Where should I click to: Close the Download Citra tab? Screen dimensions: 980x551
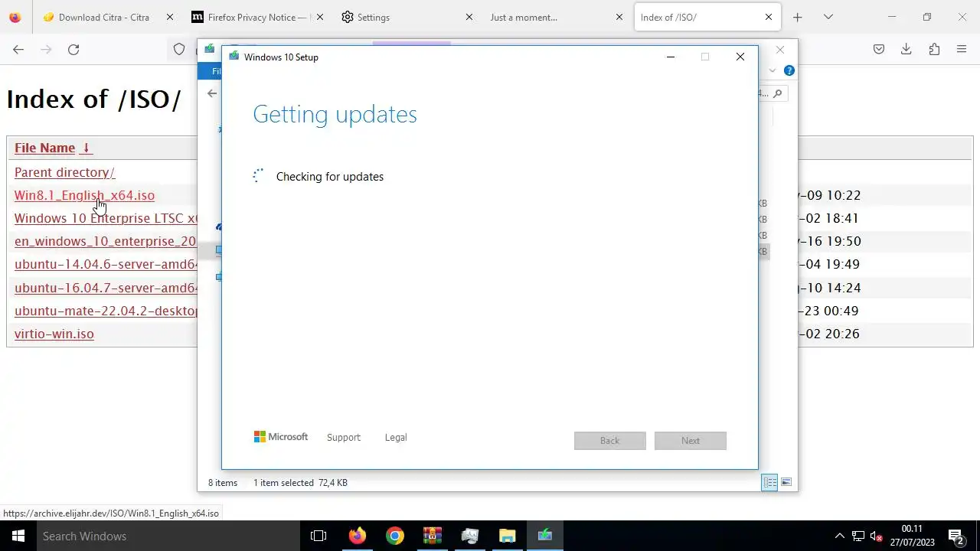(x=170, y=17)
